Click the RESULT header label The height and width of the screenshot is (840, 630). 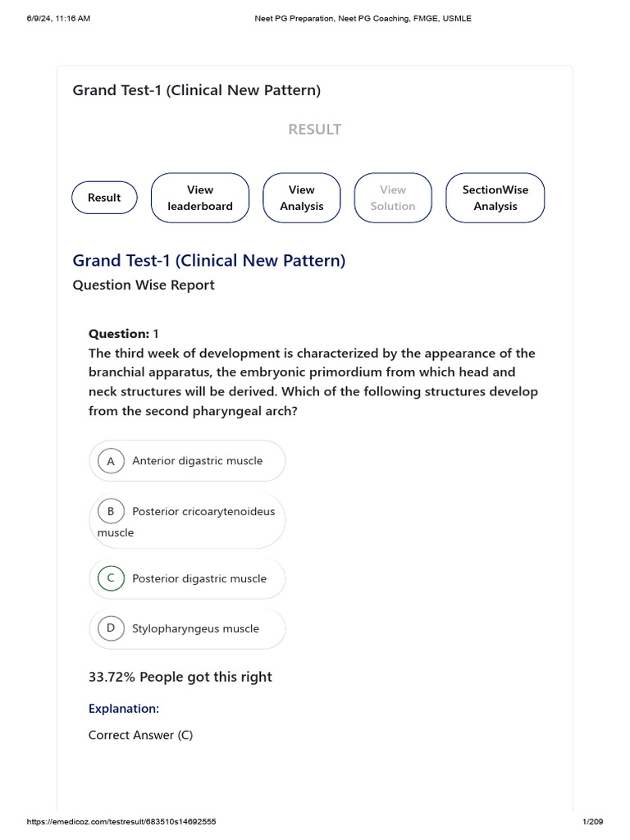coord(314,130)
